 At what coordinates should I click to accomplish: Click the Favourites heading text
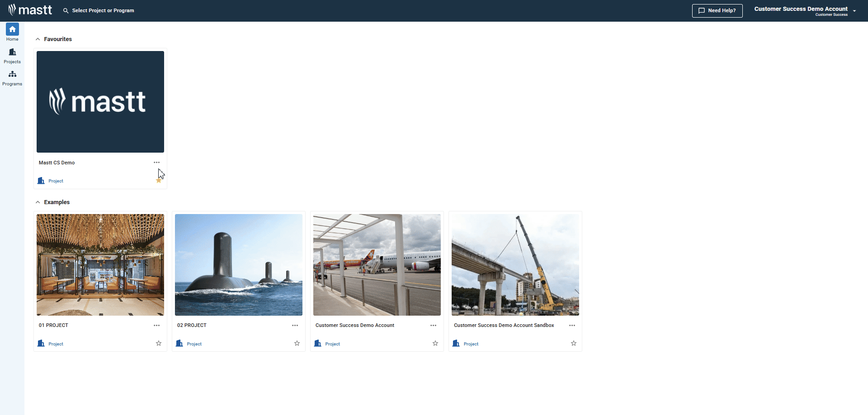58,39
